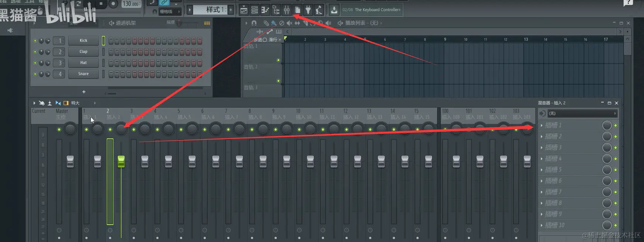Mute the Kick channel
Screen dimensions: 644x242
(x=35, y=41)
